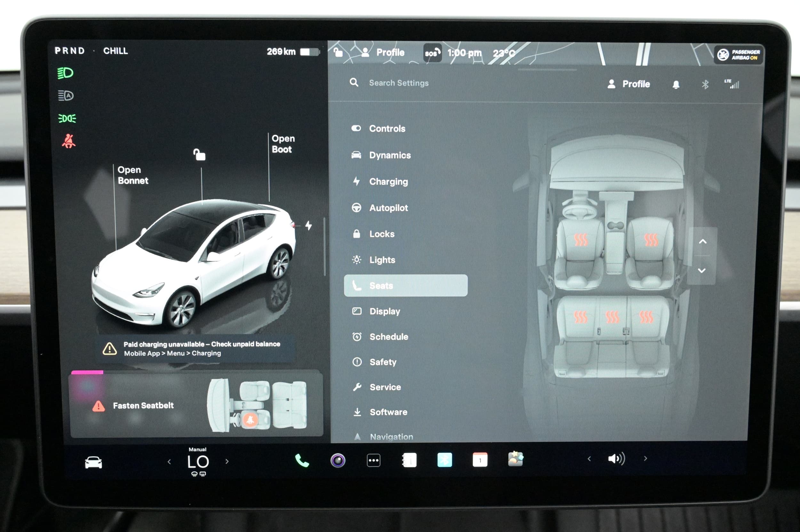Screen dimensions: 800x532
Task: Tap the unlock padlock above the car
Action: coord(199,155)
